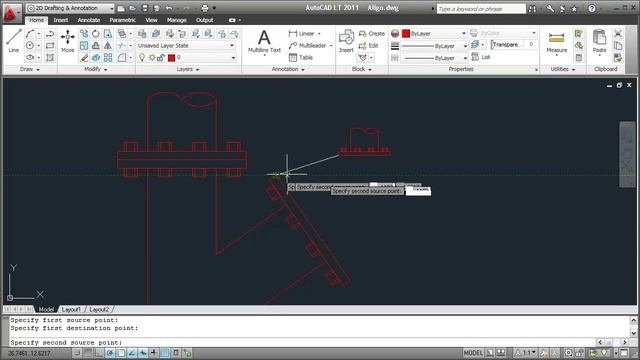Viewport: 640px width, 360px height.
Task: Open the AutoCAD application menu button
Action: tap(11, 13)
